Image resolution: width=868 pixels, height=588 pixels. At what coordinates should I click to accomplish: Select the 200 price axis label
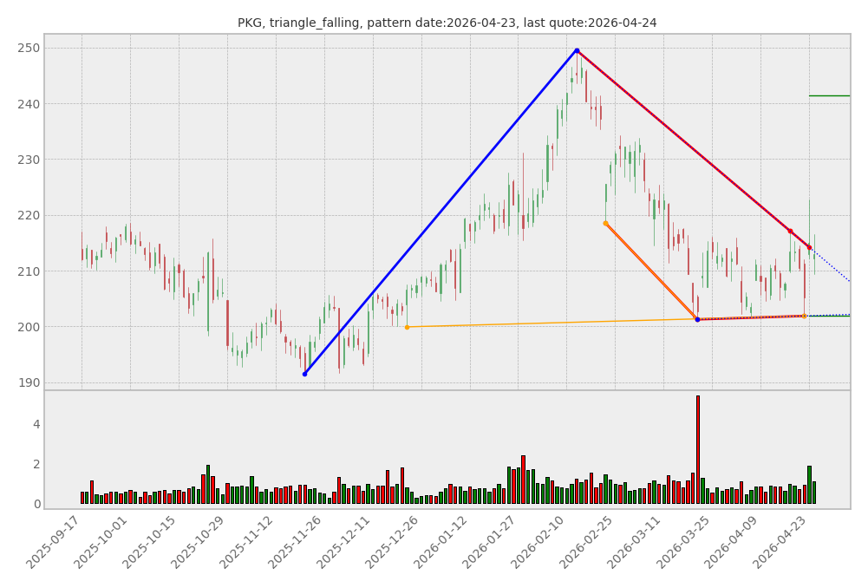pyautogui.click(x=29, y=327)
